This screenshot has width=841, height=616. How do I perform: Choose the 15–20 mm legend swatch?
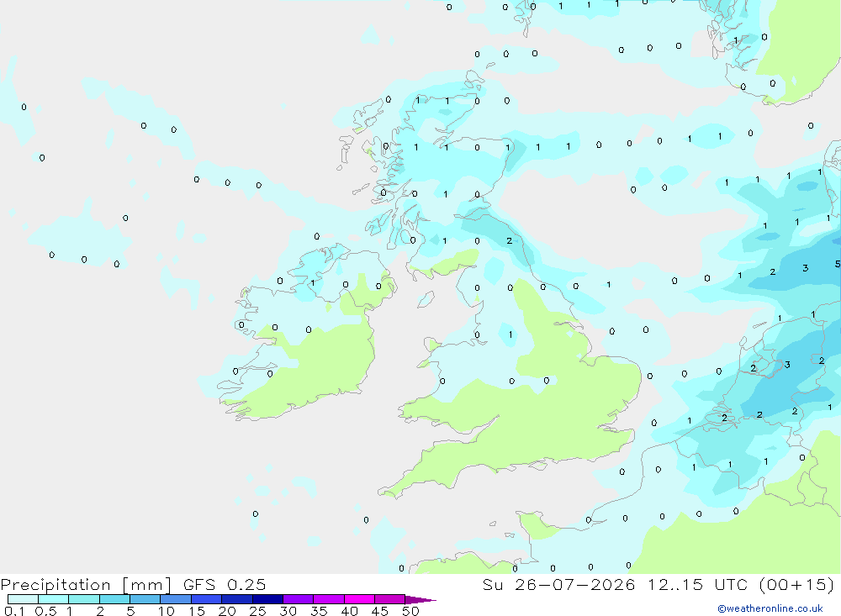(206, 599)
